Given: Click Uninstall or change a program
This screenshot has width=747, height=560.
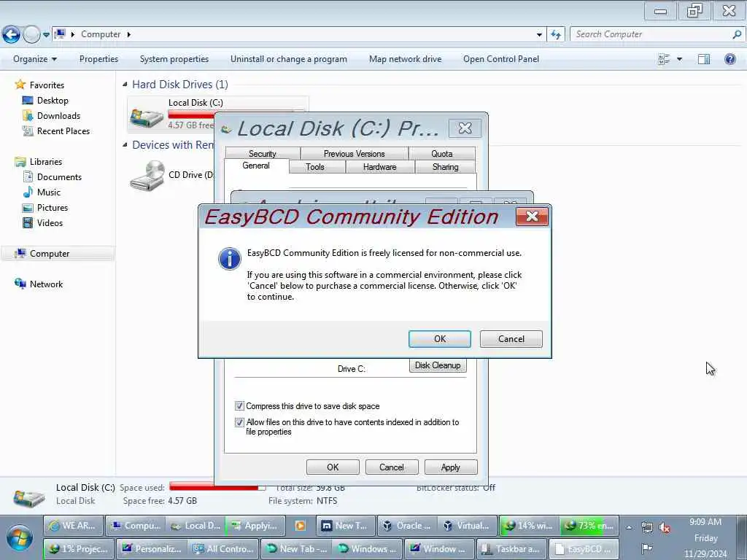Looking at the screenshot, I should [289, 59].
